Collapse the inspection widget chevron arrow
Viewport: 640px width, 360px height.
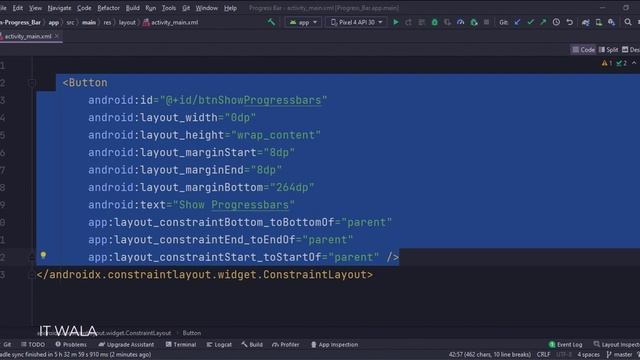(634, 63)
